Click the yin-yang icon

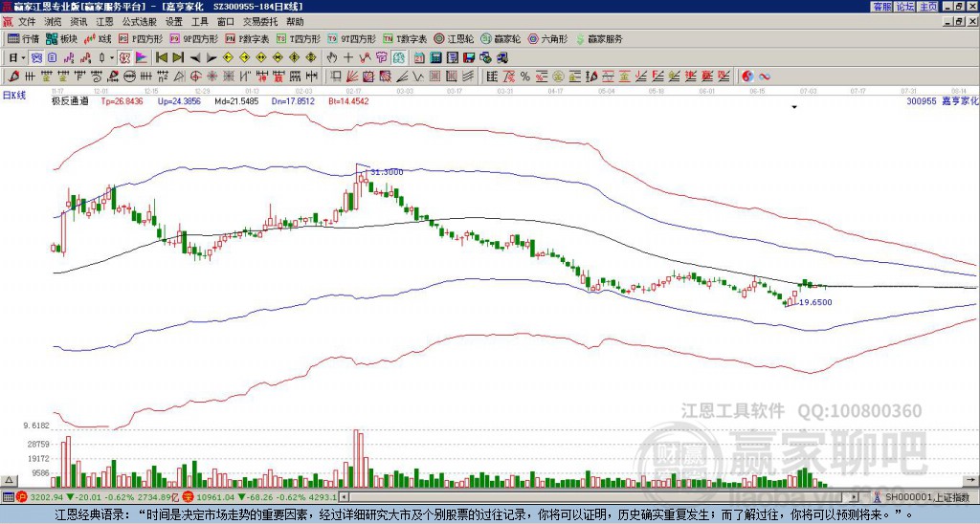click(x=747, y=76)
